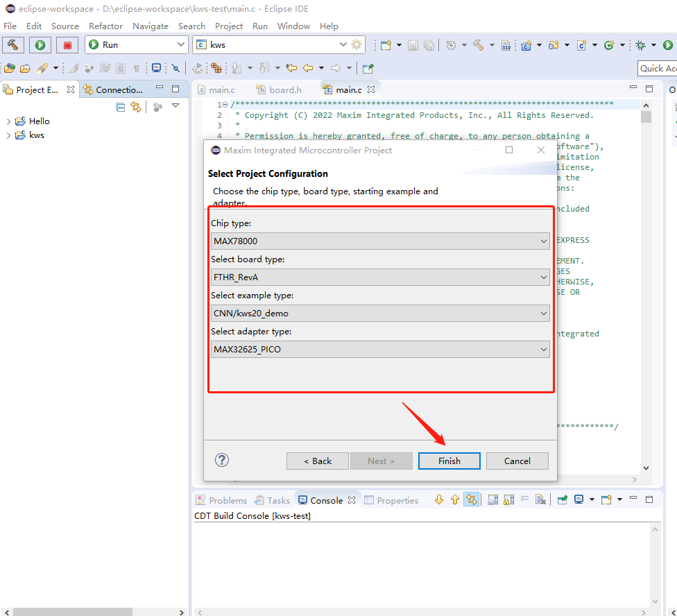Image resolution: width=677 pixels, height=616 pixels.
Task: Click the New C project icon
Action: click(526, 45)
